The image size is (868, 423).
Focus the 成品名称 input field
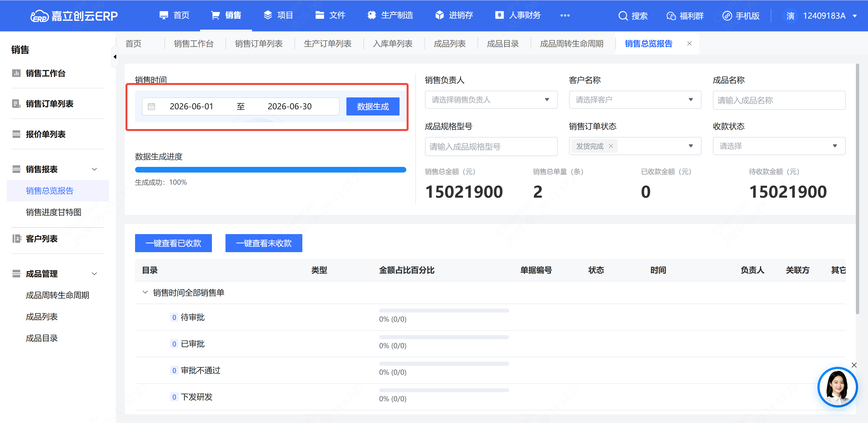[779, 100]
